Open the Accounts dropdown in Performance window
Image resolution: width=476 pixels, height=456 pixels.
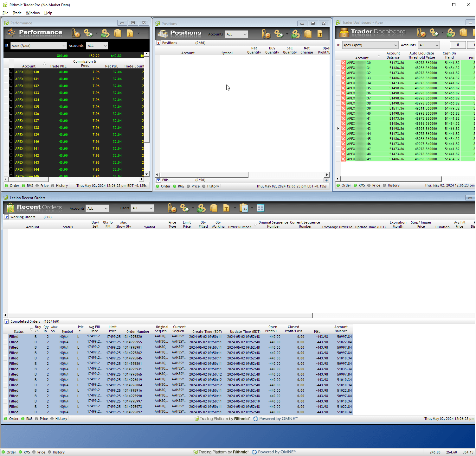[97, 46]
